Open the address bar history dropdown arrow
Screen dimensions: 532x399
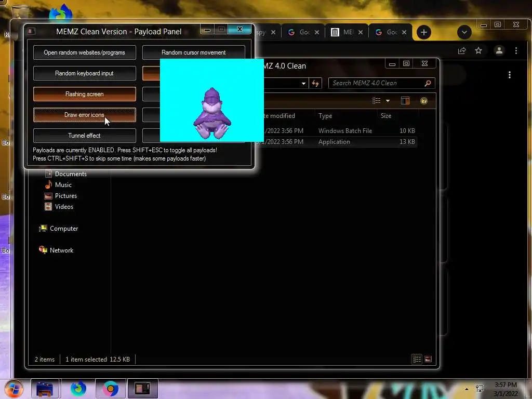click(x=303, y=84)
